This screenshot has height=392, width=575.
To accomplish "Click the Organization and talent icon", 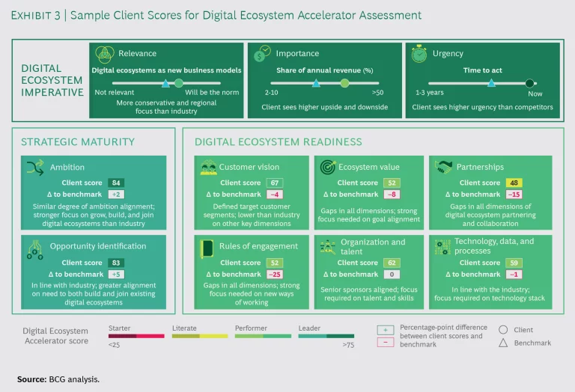I will pyautogui.click(x=326, y=246).
